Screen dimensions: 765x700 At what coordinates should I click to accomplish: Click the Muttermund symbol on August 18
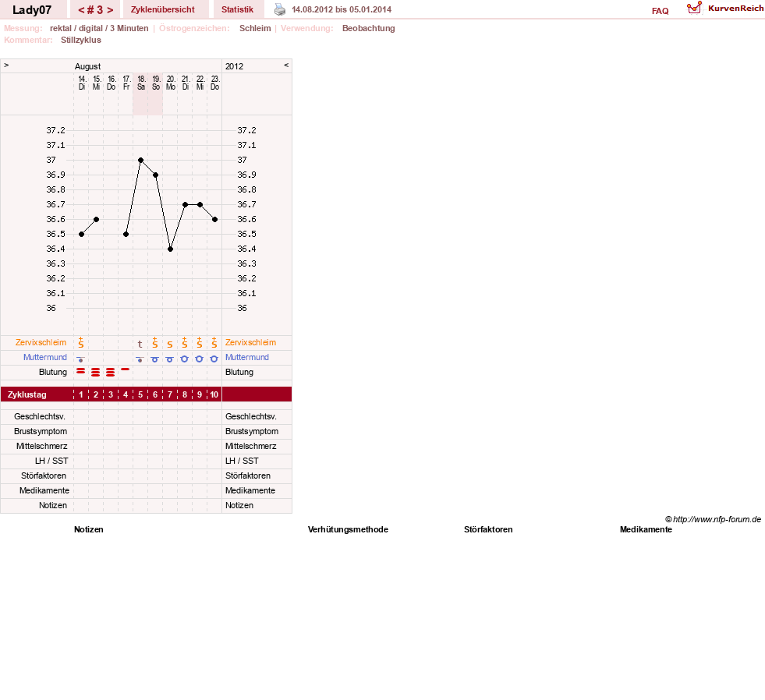point(140,359)
